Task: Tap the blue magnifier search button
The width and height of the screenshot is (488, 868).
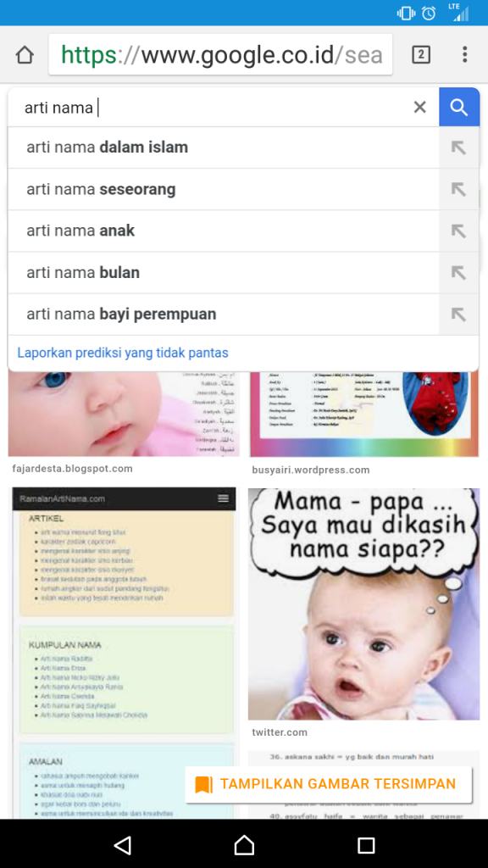Action: coord(459,107)
